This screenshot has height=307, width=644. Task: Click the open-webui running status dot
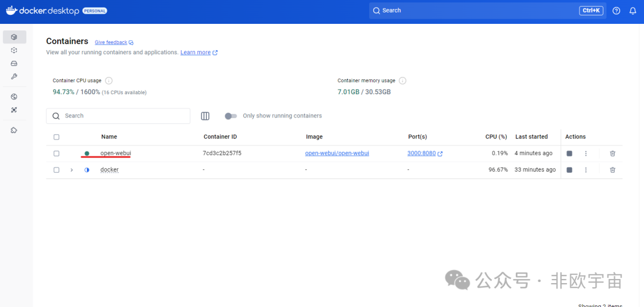[86, 154]
